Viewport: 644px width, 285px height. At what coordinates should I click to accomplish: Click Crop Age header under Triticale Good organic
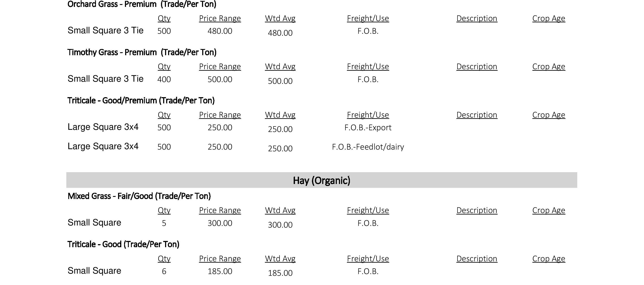(548, 259)
